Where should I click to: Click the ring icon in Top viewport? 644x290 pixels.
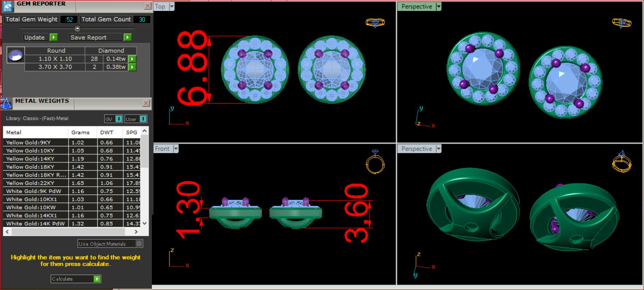point(375,22)
